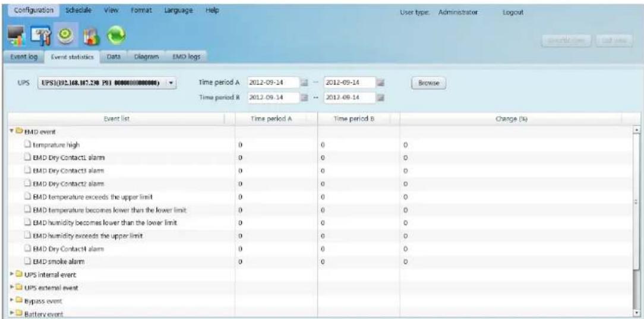Click the UPS internal event folder icon

coord(19,274)
